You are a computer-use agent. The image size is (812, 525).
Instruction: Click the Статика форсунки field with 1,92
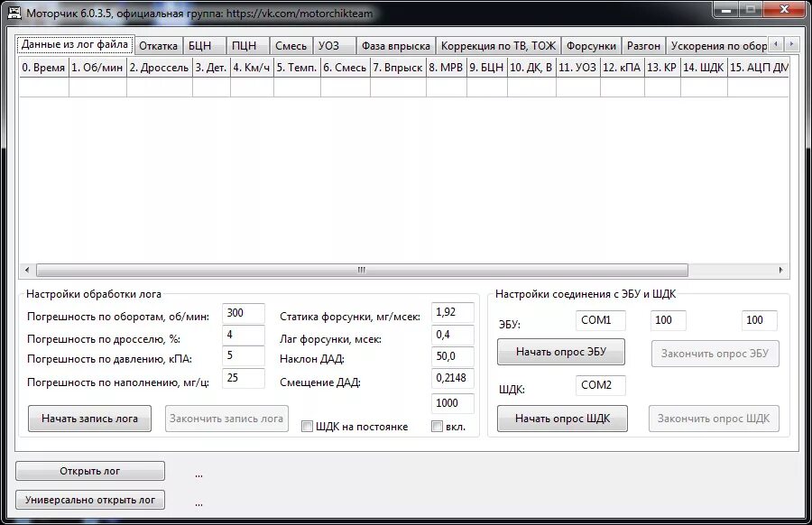click(453, 313)
